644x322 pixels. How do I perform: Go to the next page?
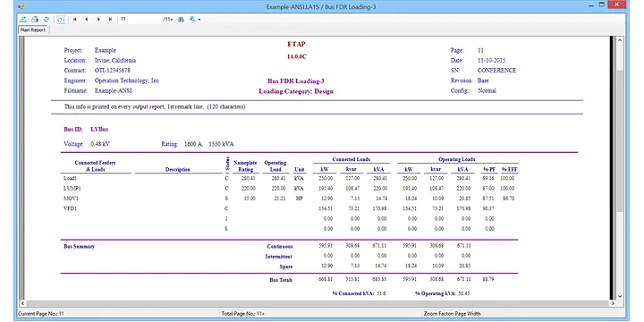pos(98,20)
